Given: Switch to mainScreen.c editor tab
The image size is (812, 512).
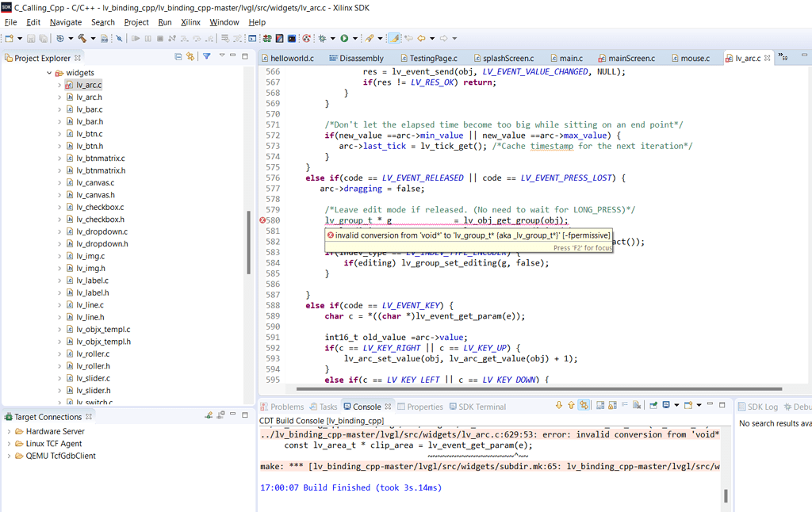Looking at the screenshot, I should [626, 58].
